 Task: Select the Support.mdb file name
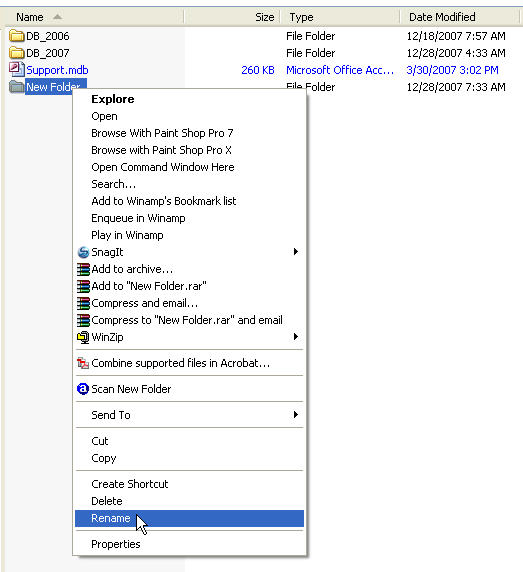click(57, 70)
